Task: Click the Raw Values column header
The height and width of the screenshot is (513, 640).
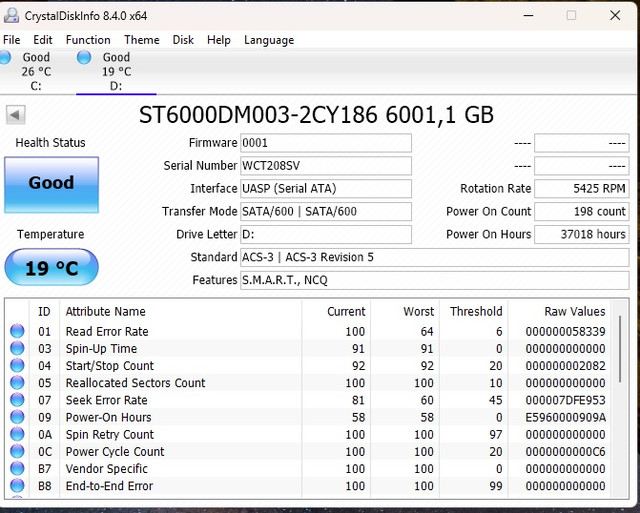Action: tap(575, 311)
